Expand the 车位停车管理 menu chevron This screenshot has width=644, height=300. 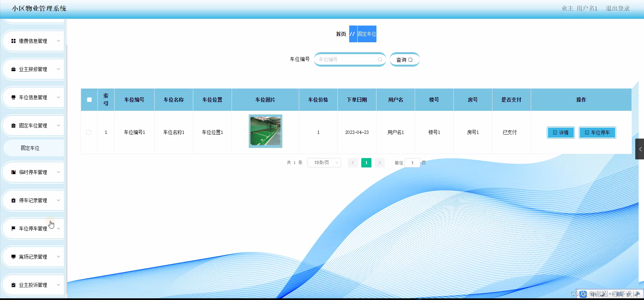pos(58,229)
